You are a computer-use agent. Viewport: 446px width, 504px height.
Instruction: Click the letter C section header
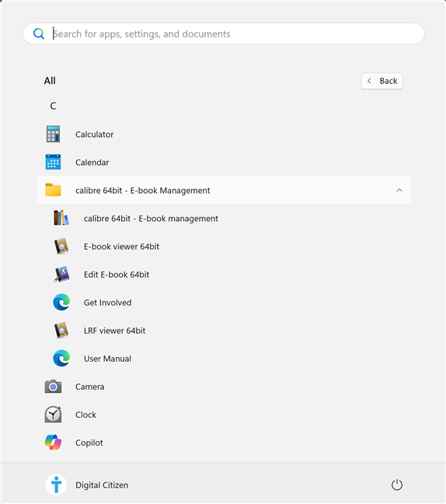(x=54, y=106)
